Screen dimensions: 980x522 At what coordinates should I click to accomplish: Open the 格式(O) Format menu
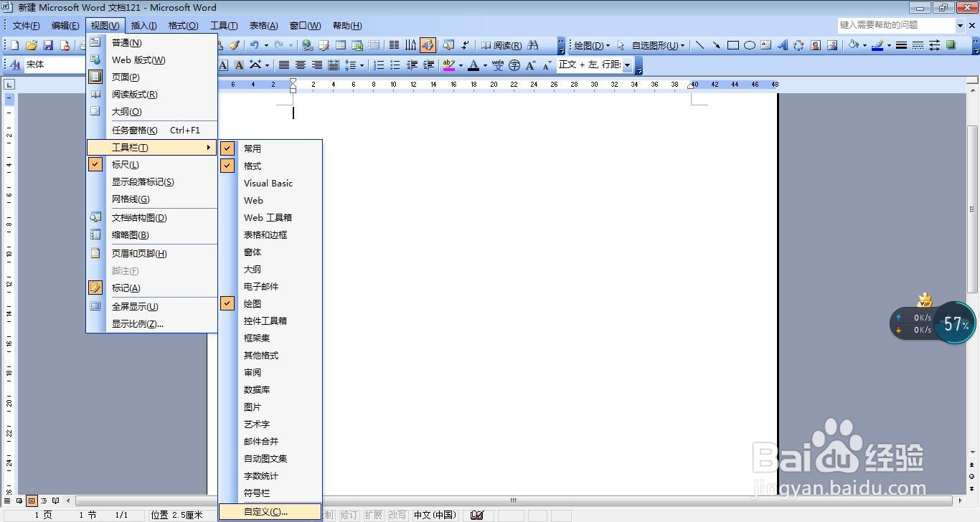click(183, 26)
